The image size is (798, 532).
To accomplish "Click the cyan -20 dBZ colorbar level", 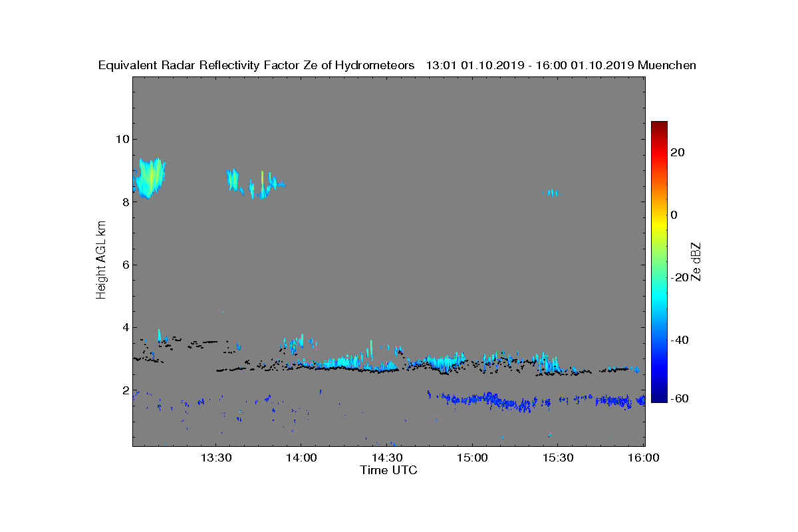I will tap(659, 277).
